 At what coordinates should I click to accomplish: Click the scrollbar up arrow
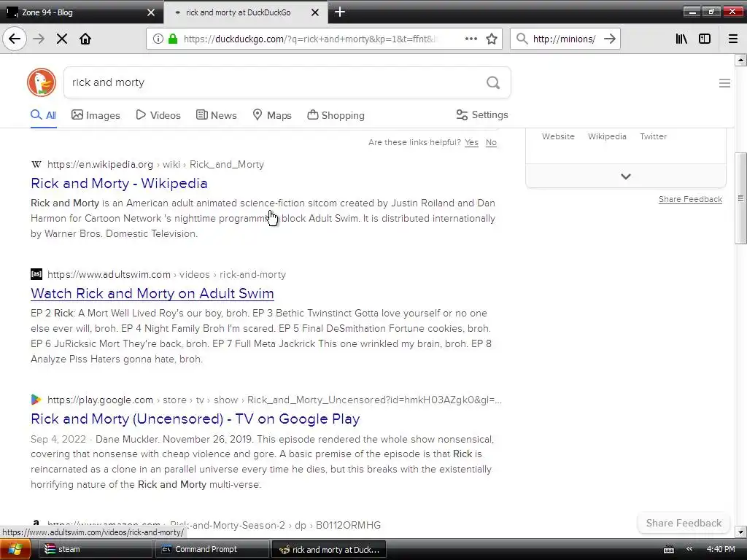click(x=740, y=60)
